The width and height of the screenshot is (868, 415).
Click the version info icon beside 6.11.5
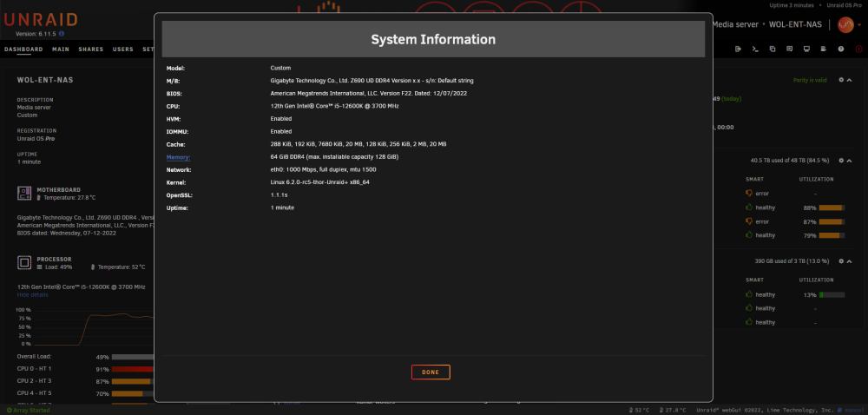[62, 34]
